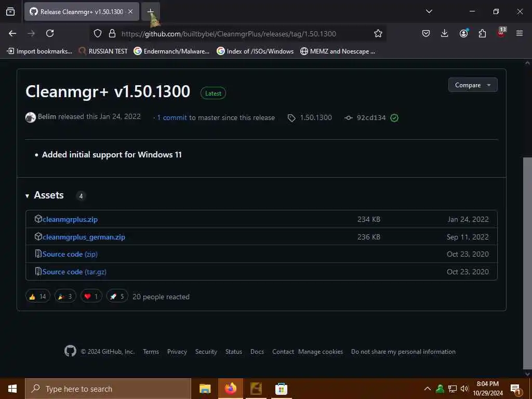This screenshot has height=399, width=532.
Task: Click the GitHub logo in footer
Action: [x=70, y=351]
